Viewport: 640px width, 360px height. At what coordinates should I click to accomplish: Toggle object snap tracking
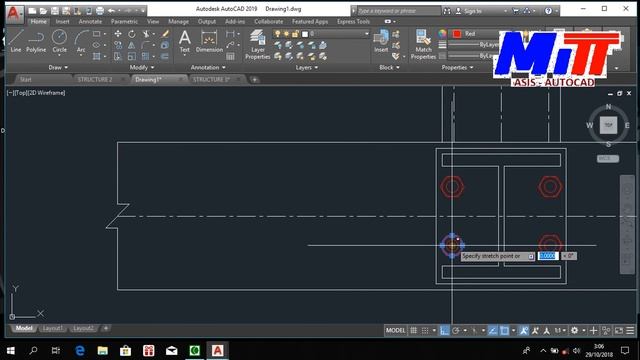pos(493,330)
